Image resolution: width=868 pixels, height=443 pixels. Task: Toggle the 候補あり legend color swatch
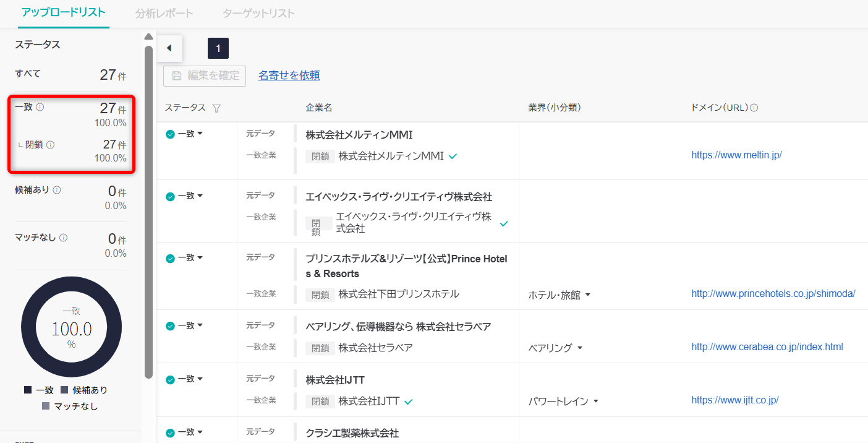[64, 390]
